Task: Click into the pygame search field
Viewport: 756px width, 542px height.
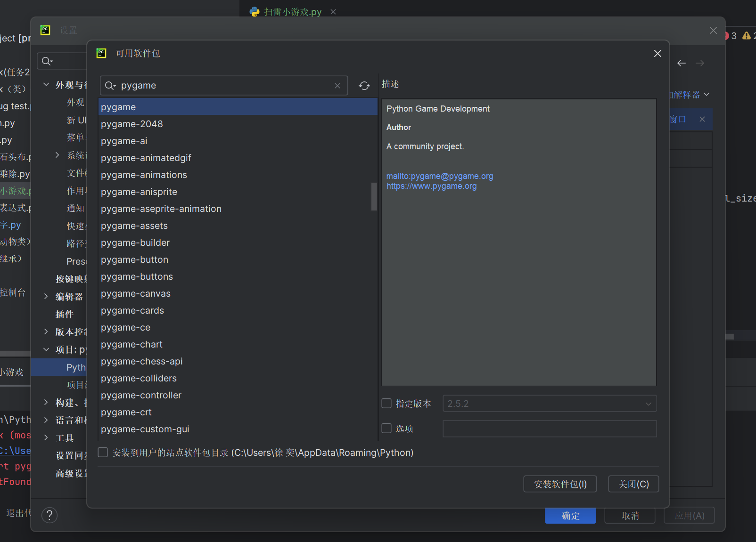Action: [x=224, y=86]
